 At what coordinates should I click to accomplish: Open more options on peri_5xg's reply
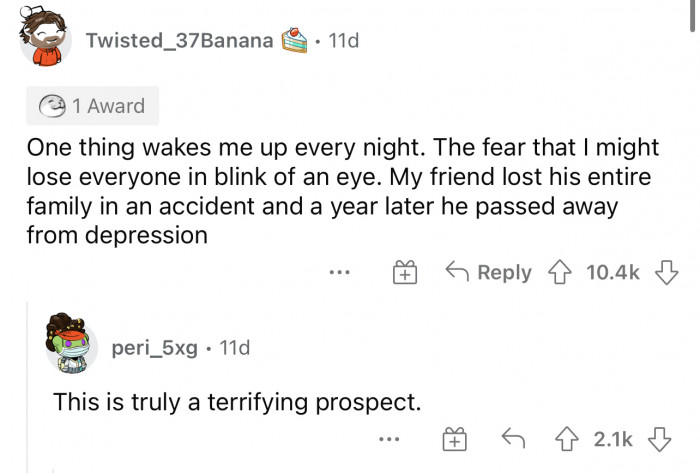tap(389, 439)
